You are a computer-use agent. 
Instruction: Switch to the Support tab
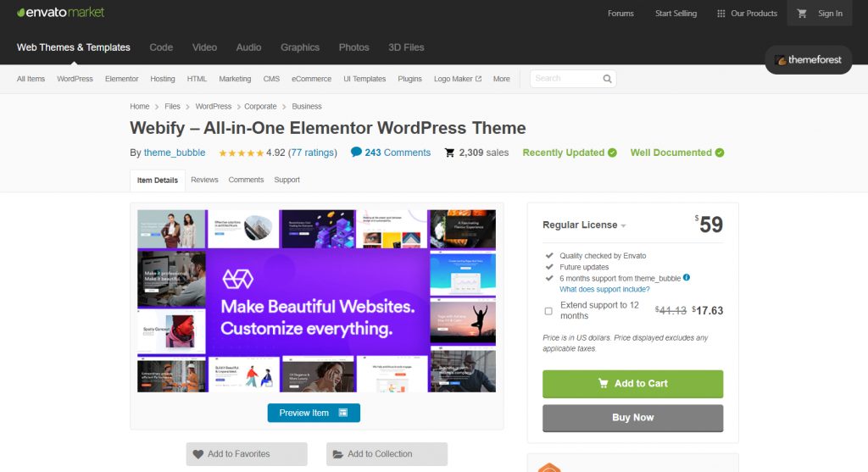287,180
